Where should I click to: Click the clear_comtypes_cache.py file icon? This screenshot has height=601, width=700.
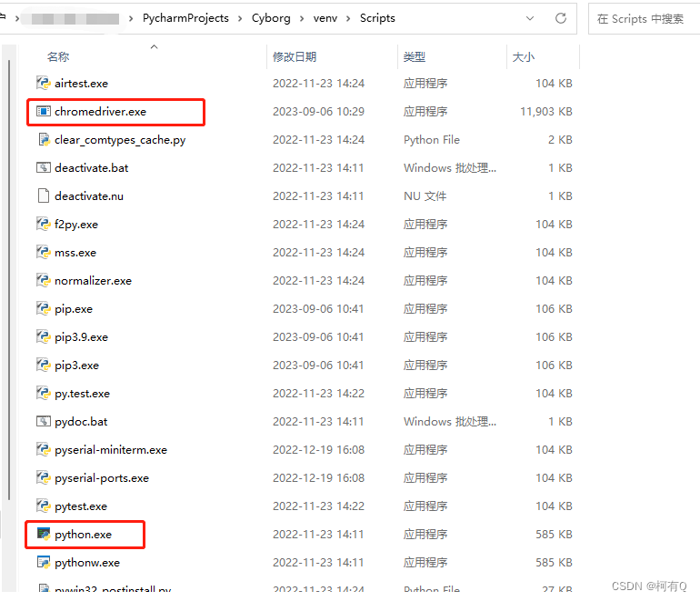tap(44, 139)
